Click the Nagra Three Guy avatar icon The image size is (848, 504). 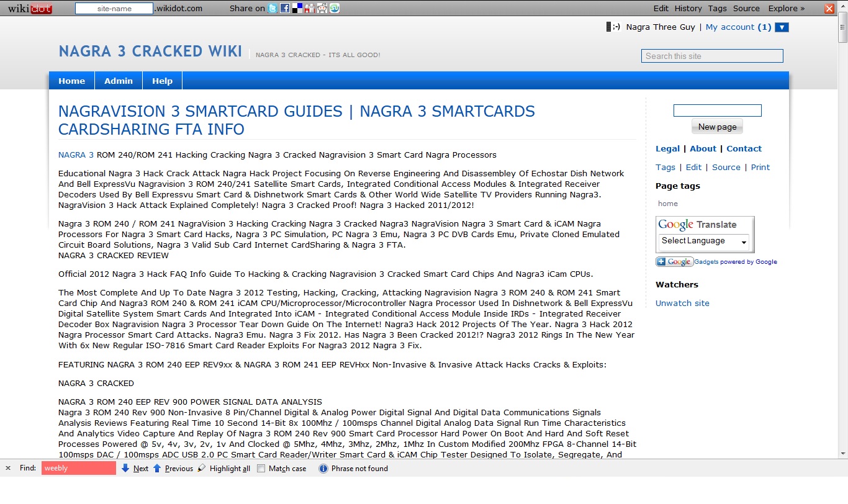(613, 27)
